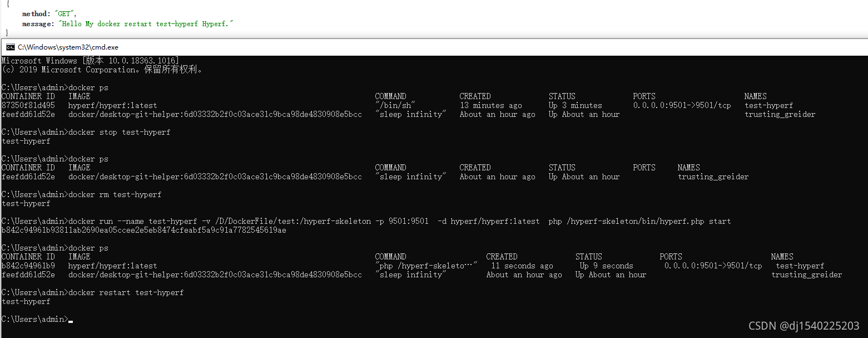The width and height of the screenshot is (868, 338).
Task: Click the CSDN @dj1540225203 watermark text
Action: 803,326
